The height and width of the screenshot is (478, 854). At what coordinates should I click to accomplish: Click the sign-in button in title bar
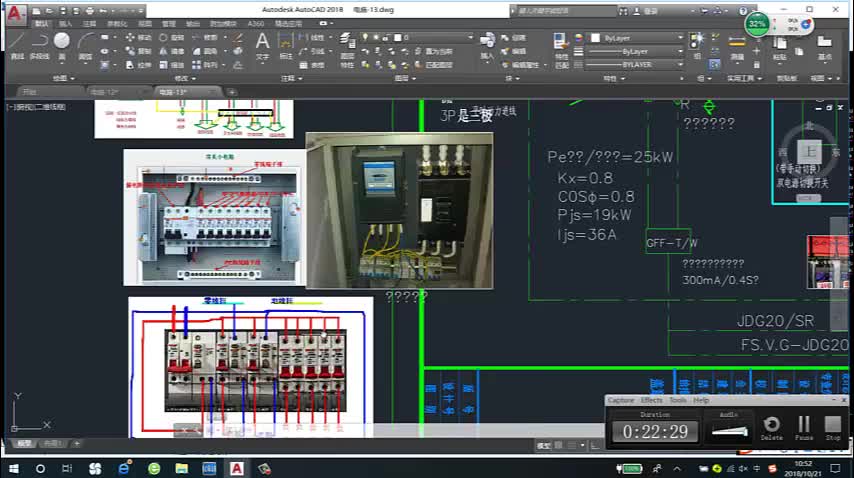click(647, 10)
